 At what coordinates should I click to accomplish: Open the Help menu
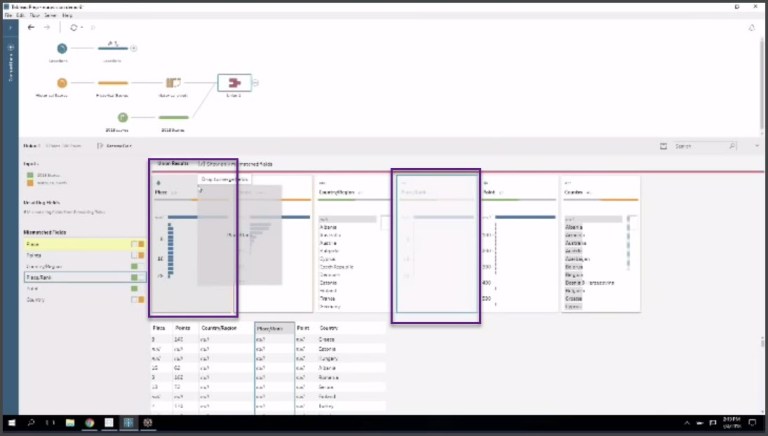[x=67, y=16]
